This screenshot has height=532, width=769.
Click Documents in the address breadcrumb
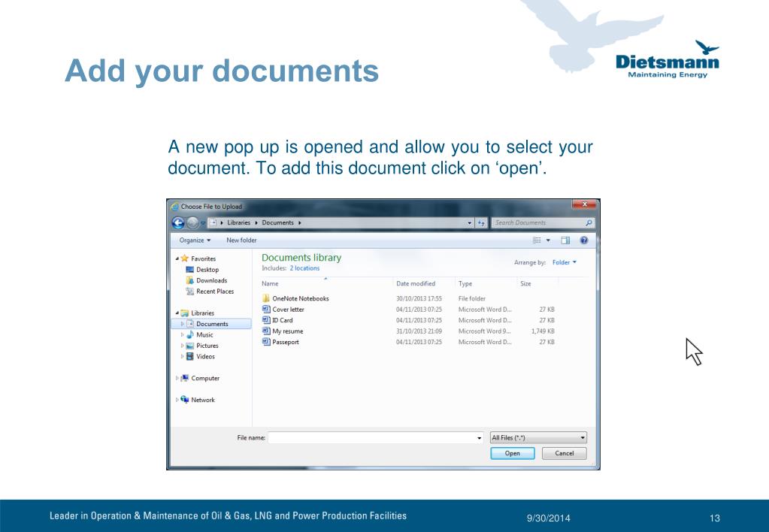click(277, 222)
